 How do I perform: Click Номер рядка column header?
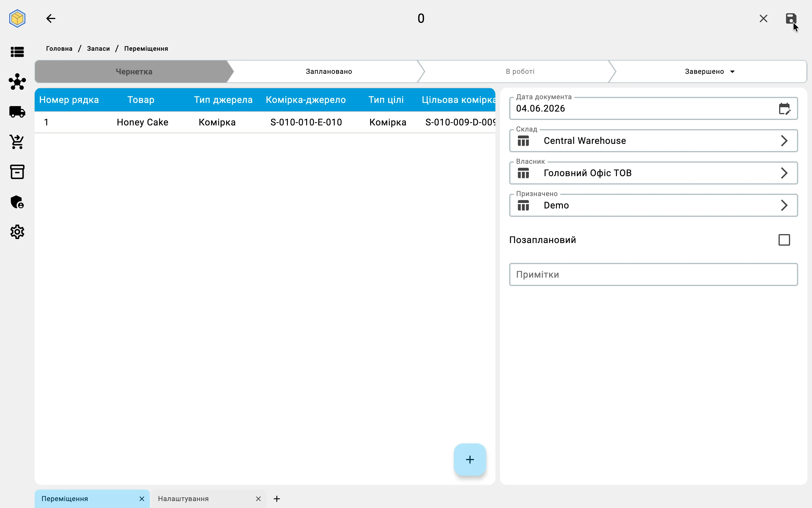tap(69, 100)
